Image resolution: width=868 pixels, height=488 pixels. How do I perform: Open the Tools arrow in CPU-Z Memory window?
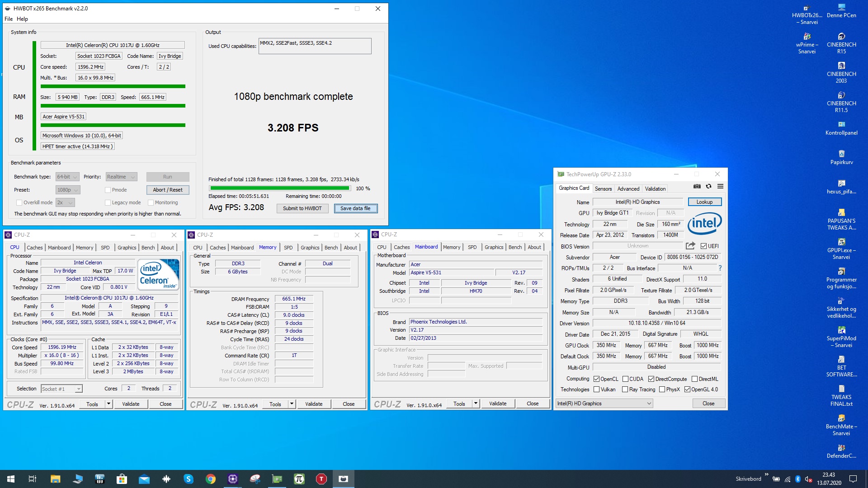tap(292, 404)
